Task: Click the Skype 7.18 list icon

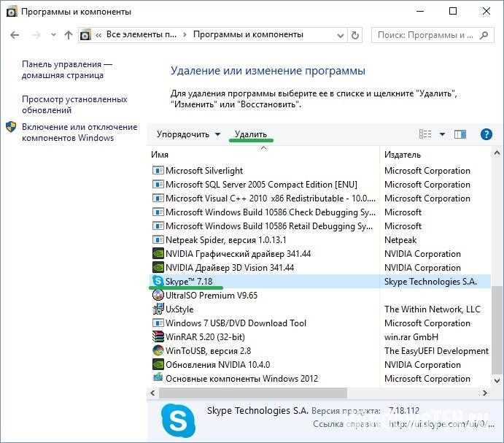Action: [158, 281]
